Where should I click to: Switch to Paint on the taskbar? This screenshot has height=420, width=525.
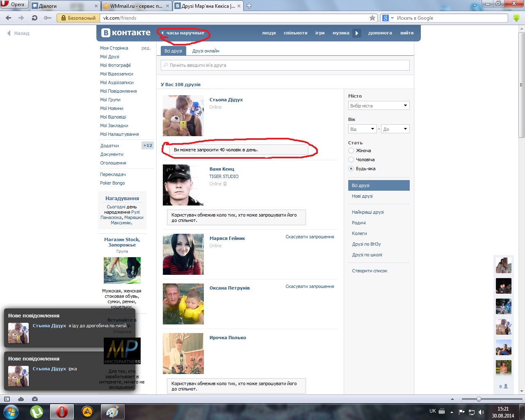[112, 411]
